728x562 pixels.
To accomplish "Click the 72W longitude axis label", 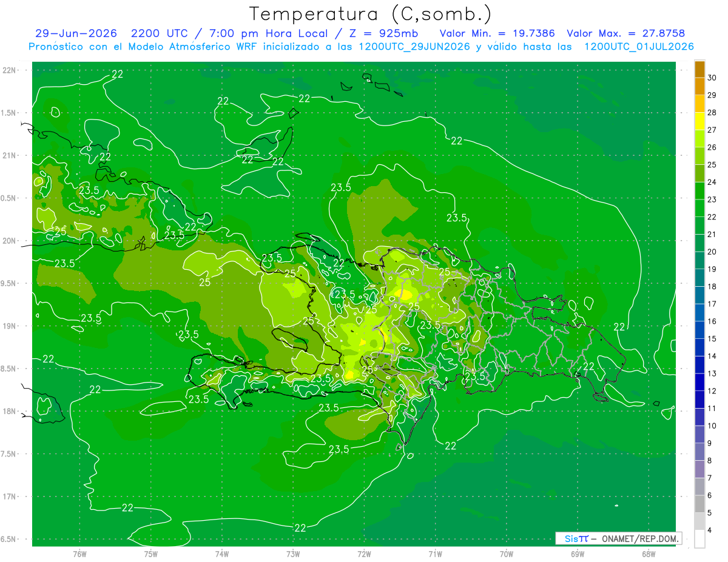I will (x=364, y=554).
